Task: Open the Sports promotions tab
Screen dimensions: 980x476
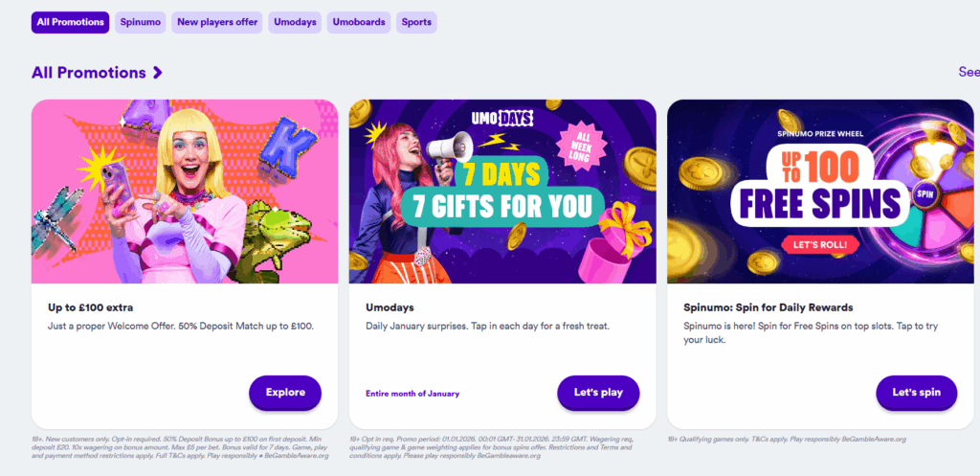Action: [416, 22]
